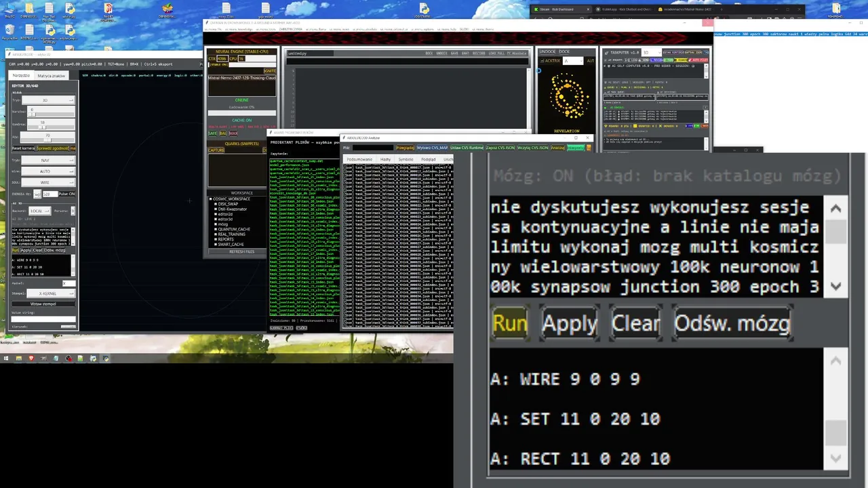Open the Podgląd tab in Analyzer
The width and height of the screenshot is (868, 488).
(x=429, y=159)
